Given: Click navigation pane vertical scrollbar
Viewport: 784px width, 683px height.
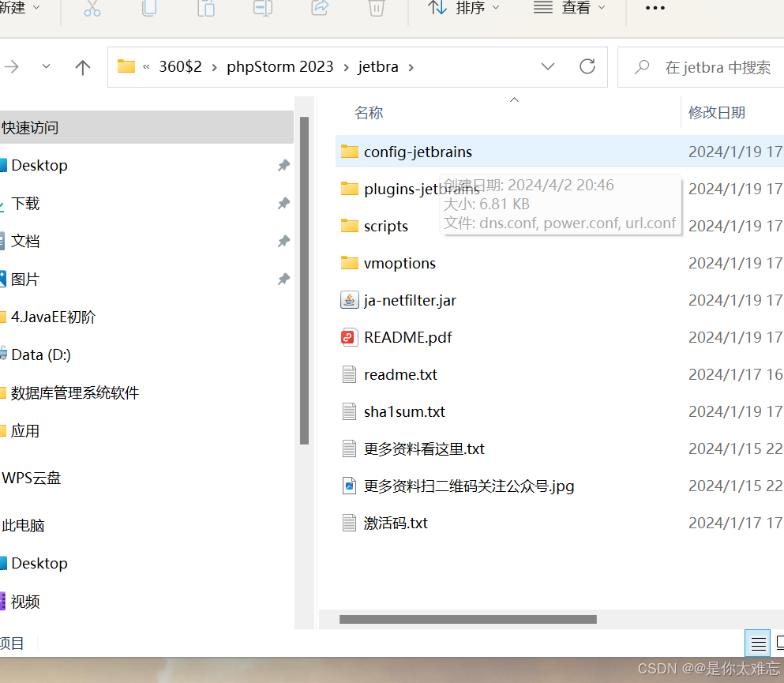Looking at the screenshot, I should 304,280.
